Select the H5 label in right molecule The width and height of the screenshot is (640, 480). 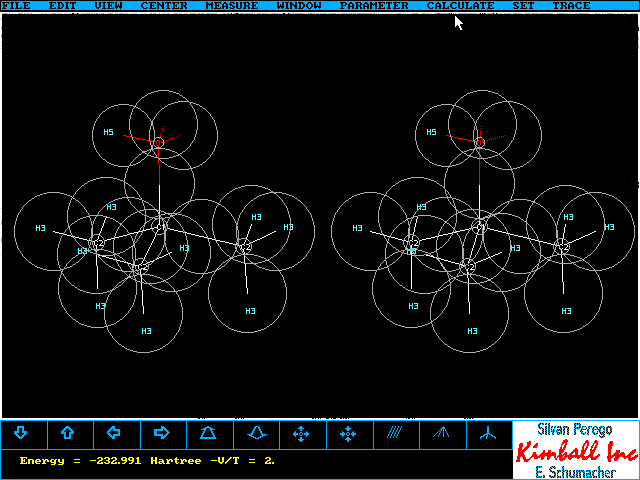click(431, 132)
